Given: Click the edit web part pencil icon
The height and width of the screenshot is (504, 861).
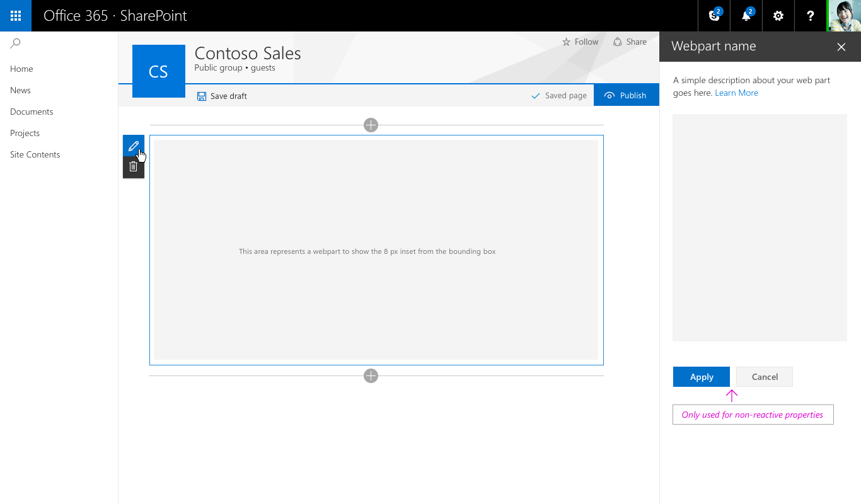Looking at the screenshot, I should point(134,146).
